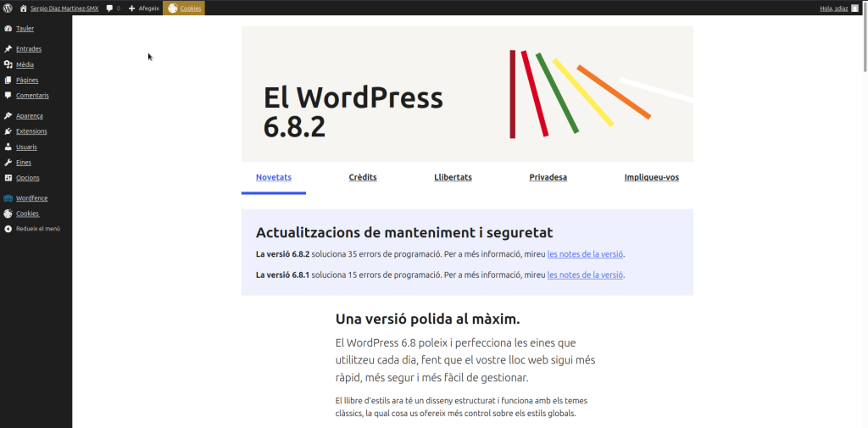Image resolution: width=868 pixels, height=428 pixels.
Task: Select the Llibertats tab
Action: point(453,178)
